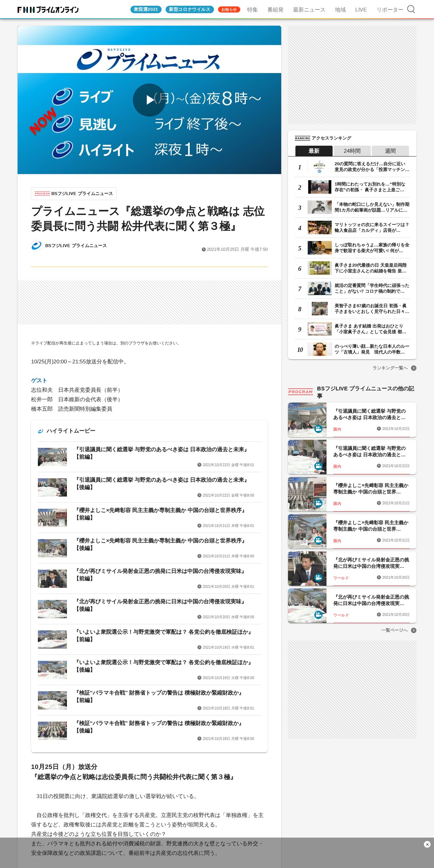Open highlight 櫻井よしこ×先崎彰容【前編】
Image resolution: width=434 pixels, height=868 pixels.
(x=149, y=518)
